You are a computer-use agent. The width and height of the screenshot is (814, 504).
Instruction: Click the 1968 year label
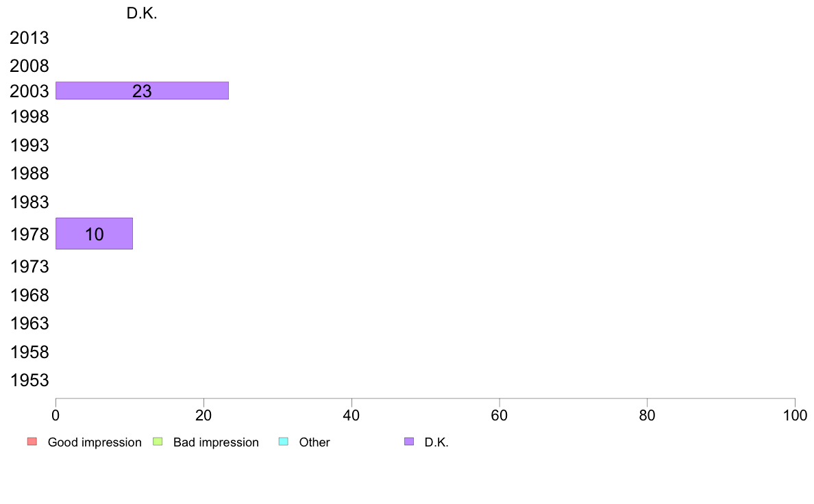29,295
